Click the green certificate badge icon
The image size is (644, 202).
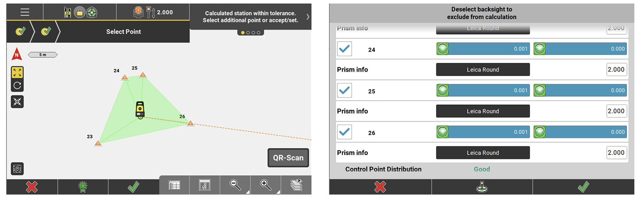coord(83,187)
